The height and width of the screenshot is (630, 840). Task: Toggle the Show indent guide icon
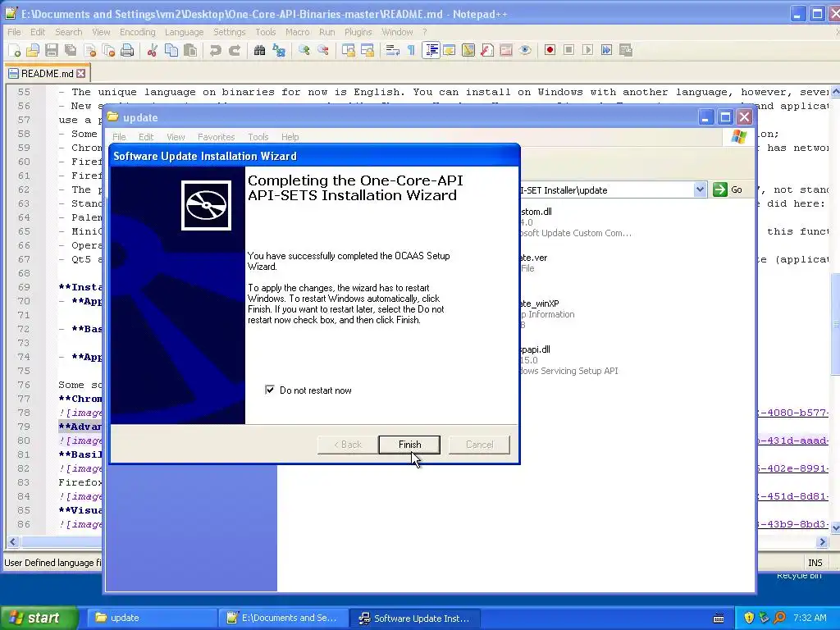point(431,50)
